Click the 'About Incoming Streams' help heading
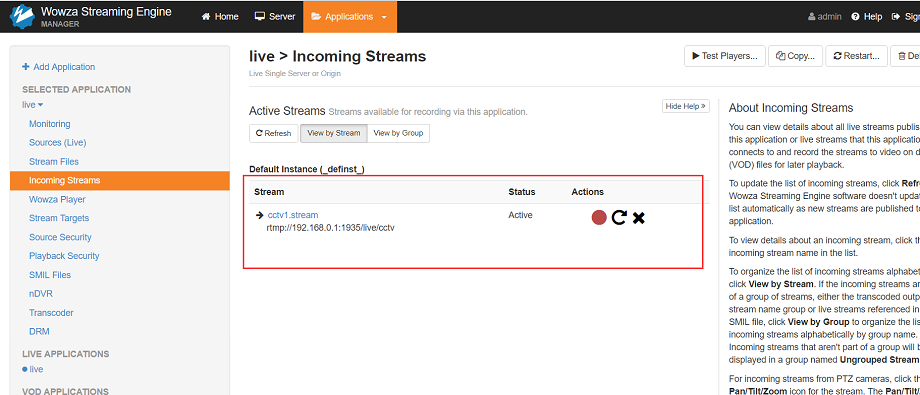This screenshot has height=395, width=920. point(790,108)
